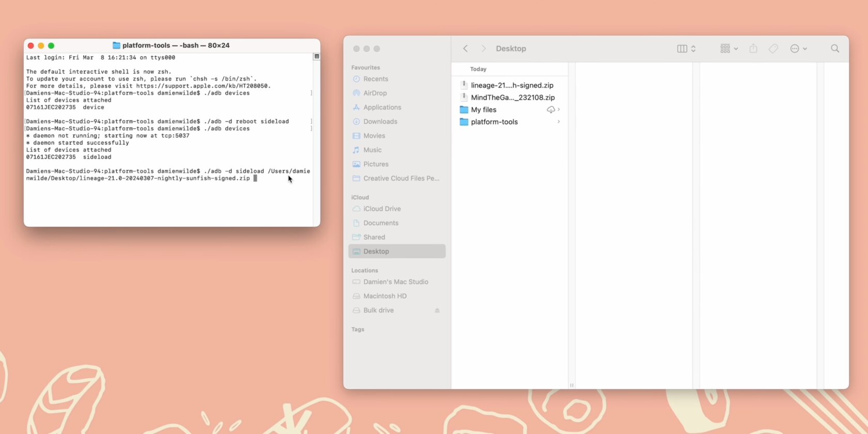Click the Terminal scrollback marker icon
Screen dimensions: 868x434
[317, 56]
